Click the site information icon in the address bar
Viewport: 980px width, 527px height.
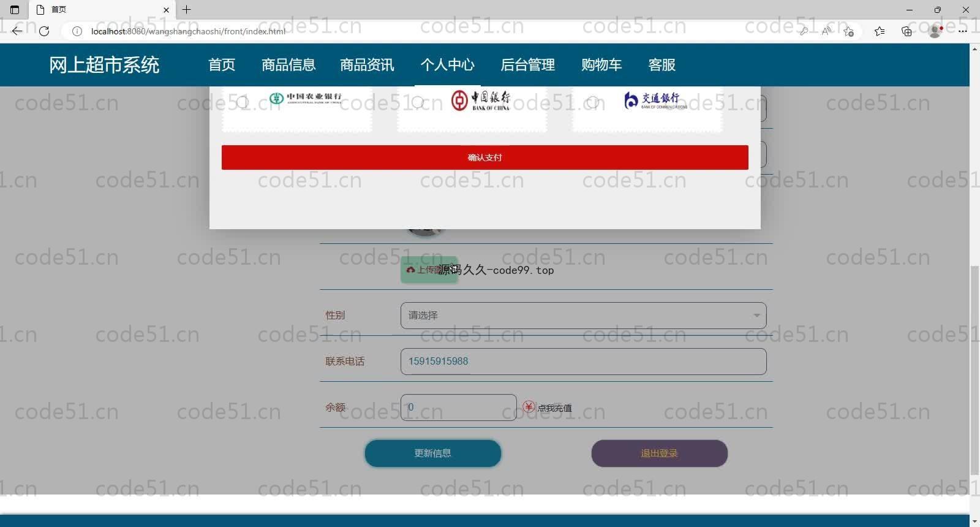point(77,31)
